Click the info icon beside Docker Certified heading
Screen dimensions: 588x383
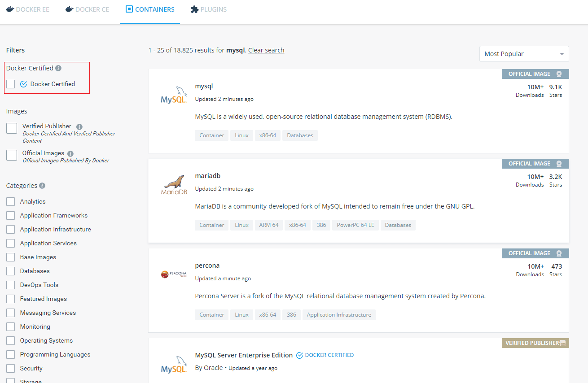[x=58, y=68]
